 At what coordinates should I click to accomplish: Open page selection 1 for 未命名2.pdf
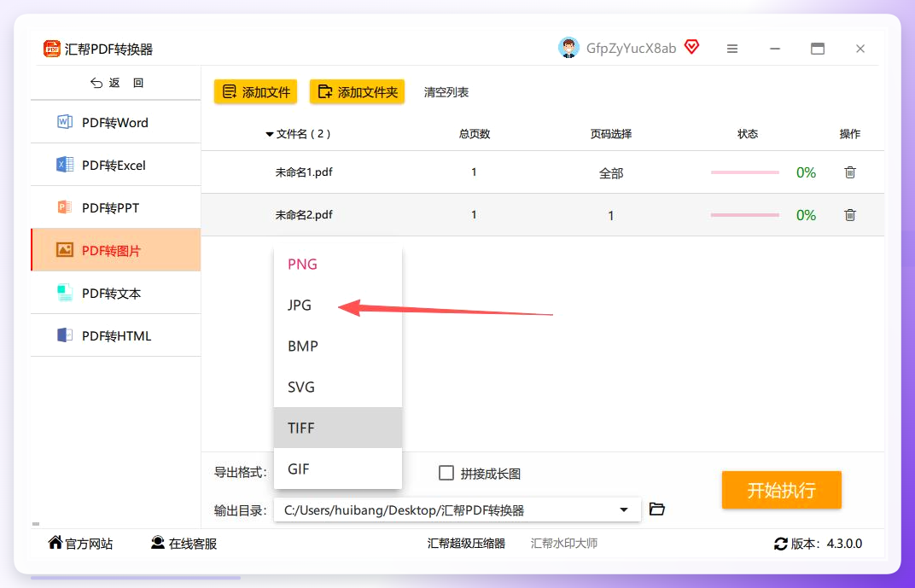(x=611, y=216)
